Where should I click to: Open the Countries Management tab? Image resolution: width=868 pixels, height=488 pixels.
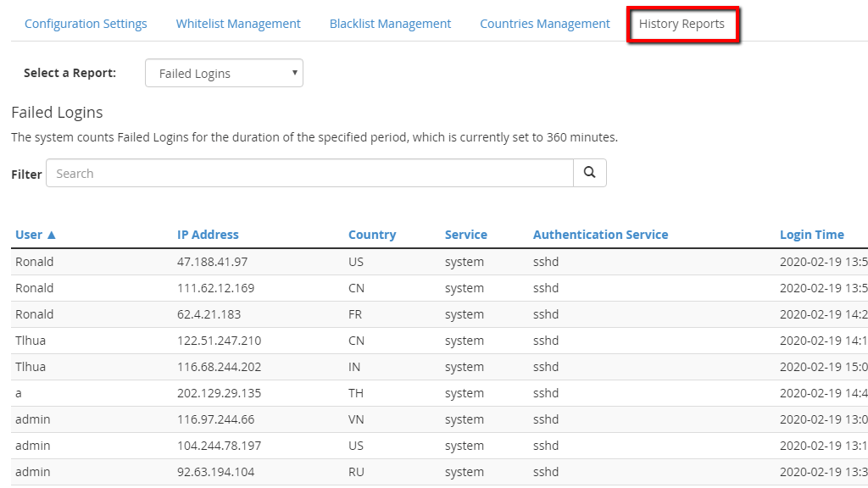(545, 24)
